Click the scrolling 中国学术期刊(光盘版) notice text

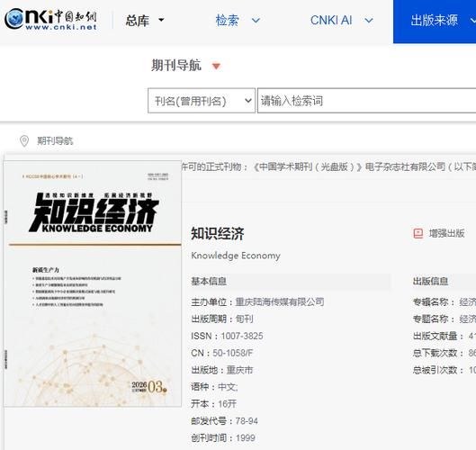328,167
